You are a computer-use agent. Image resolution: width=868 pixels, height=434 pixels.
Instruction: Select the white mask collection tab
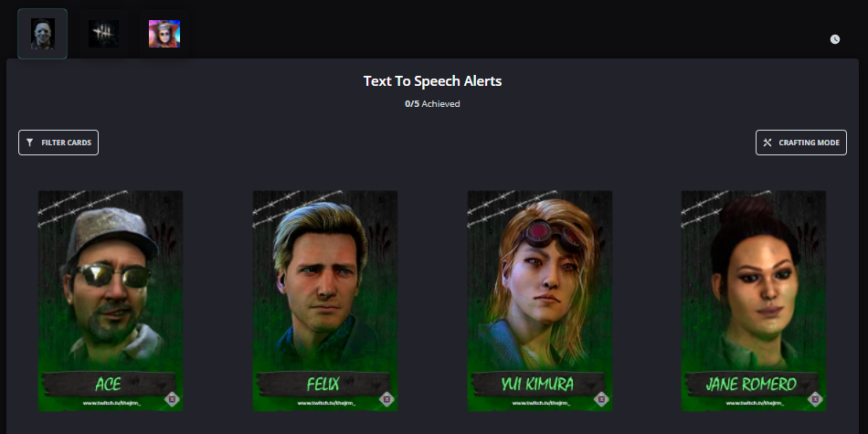tap(43, 34)
